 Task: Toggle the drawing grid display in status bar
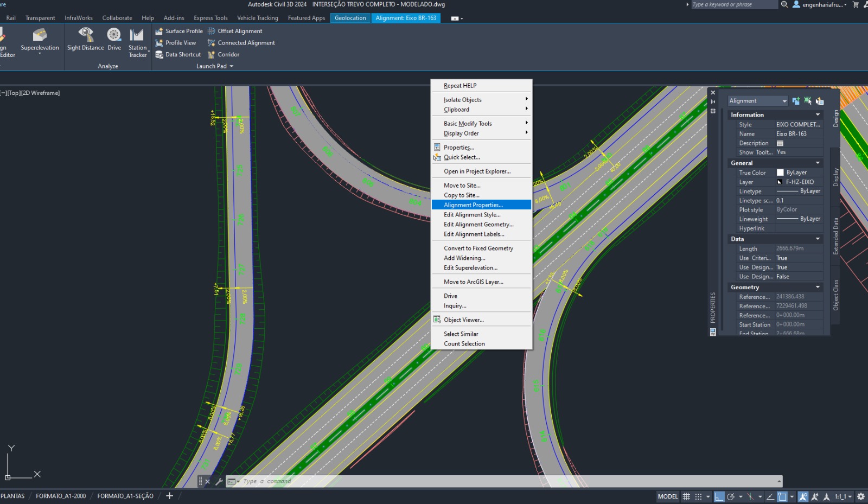[x=686, y=496]
